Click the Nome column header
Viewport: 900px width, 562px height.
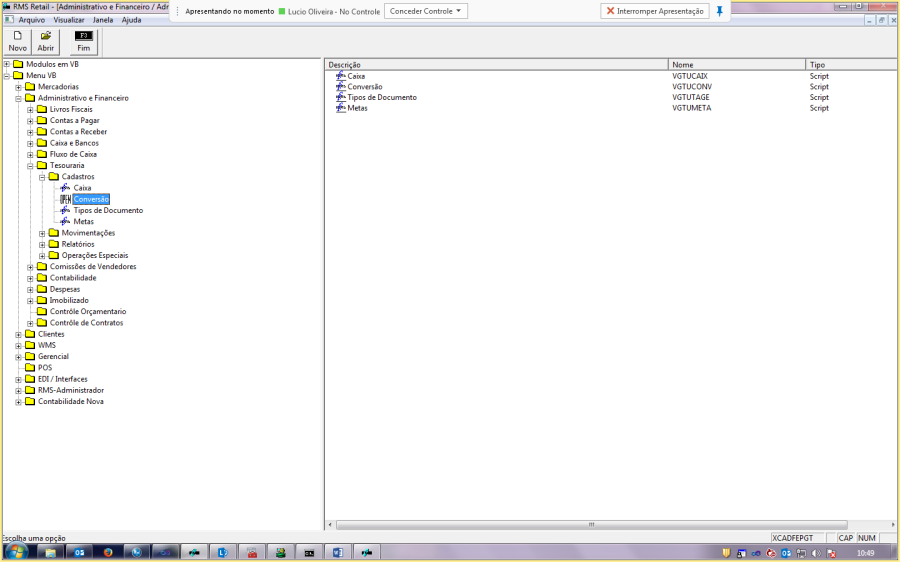pyautogui.click(x=737, y=65)
